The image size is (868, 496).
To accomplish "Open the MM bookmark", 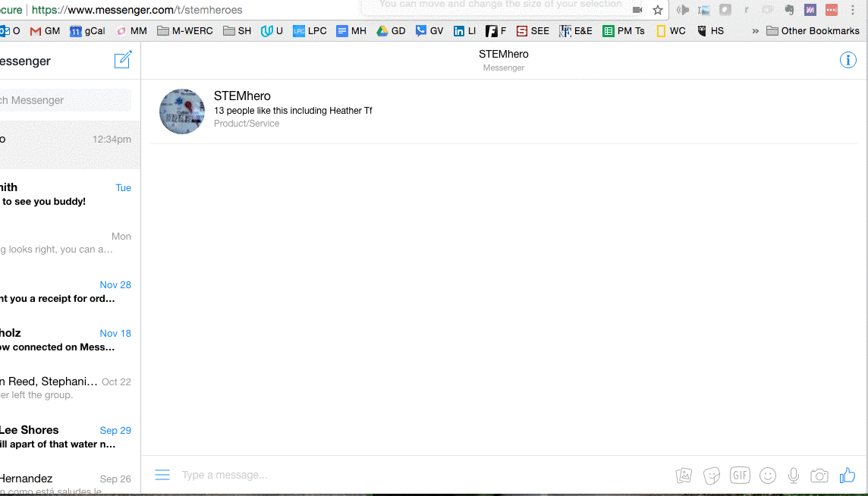I will [131, 31].
